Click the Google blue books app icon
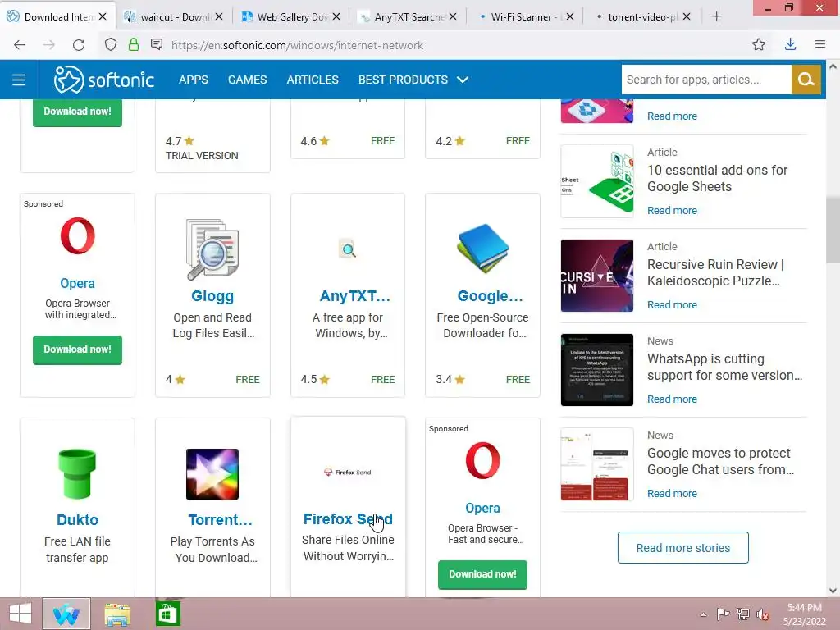 click(x=482, y=248)
